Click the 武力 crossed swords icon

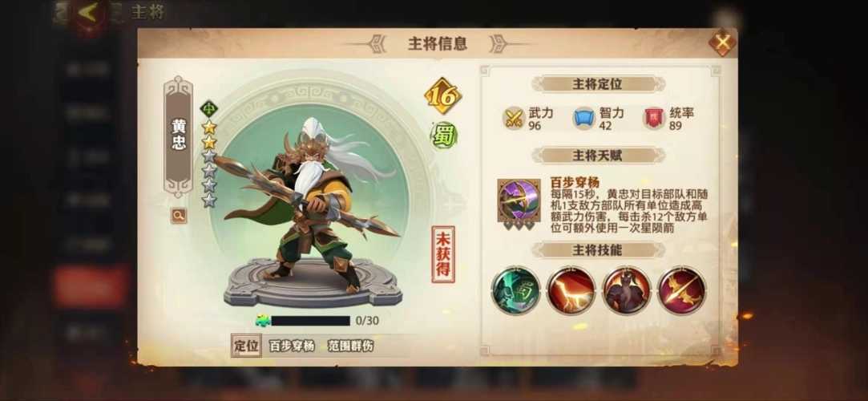click(x=515, y=118)
